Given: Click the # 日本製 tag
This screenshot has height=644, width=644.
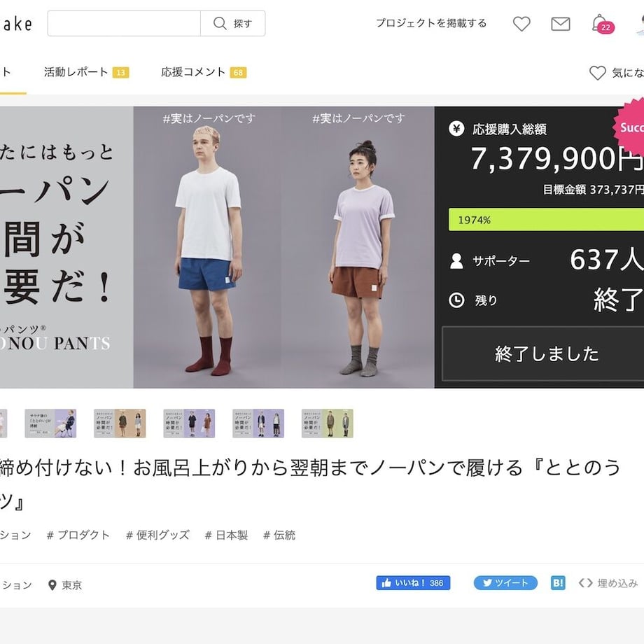Looking at the screenshot, I should pos(226,535).
